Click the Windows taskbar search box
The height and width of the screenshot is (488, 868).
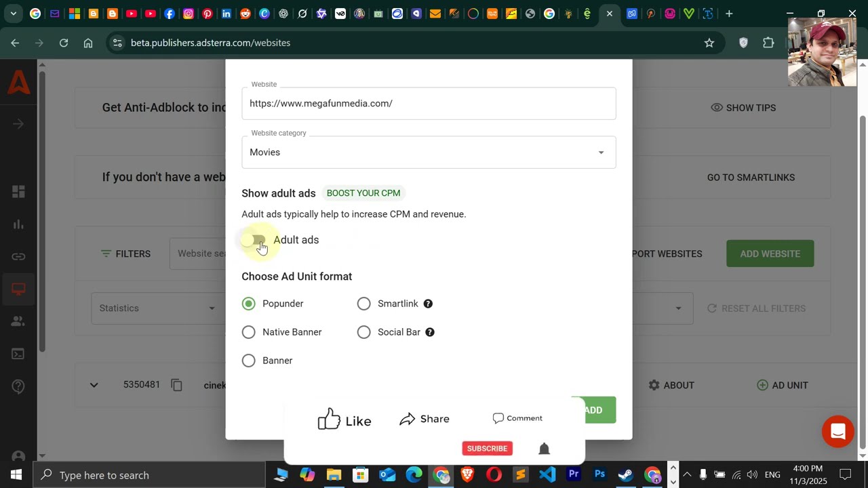[x=149, y=475]
